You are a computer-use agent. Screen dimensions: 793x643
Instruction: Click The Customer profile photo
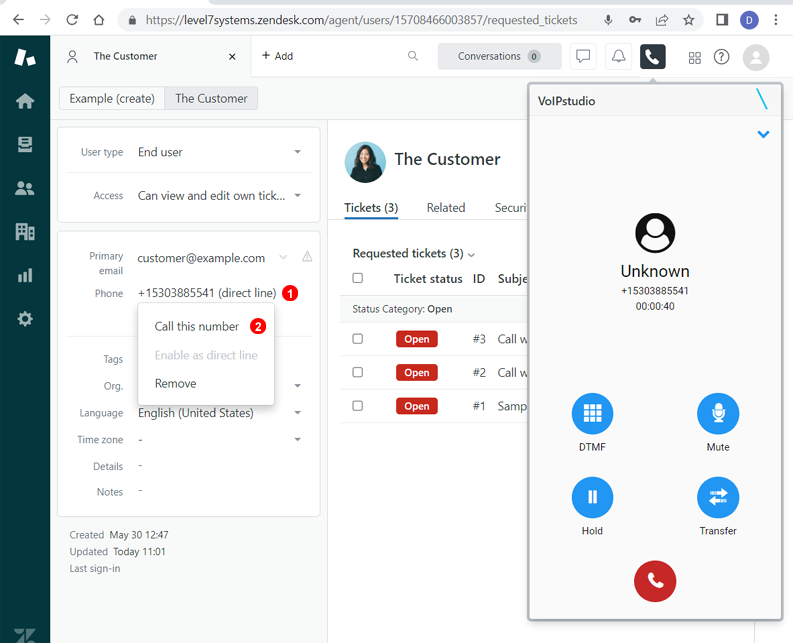[x=365, y=162]
